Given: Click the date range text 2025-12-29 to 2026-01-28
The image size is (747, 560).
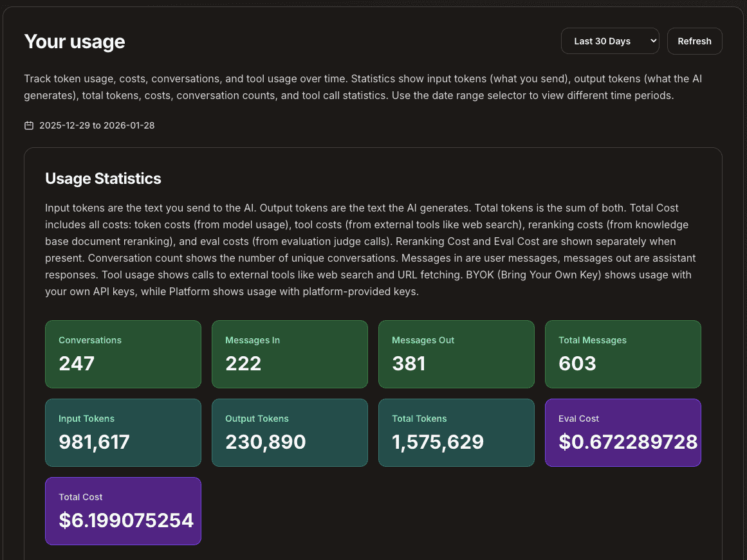Looking at the screenshot, I should (96, 125).
